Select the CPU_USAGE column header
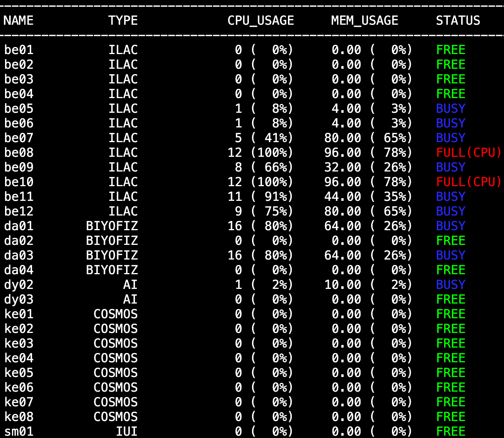The width and height of the screenshot is (504, 438). (x=261, y=20)
